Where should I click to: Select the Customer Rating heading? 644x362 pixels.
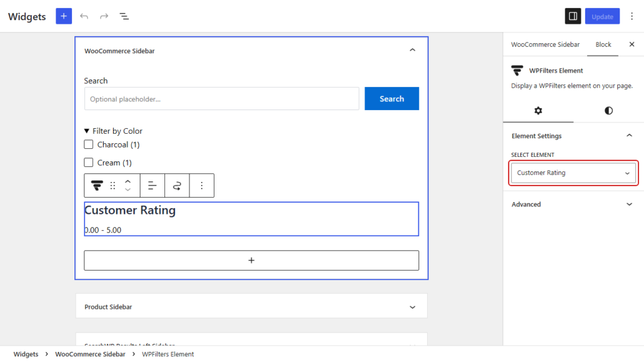(x=130, y=210)
